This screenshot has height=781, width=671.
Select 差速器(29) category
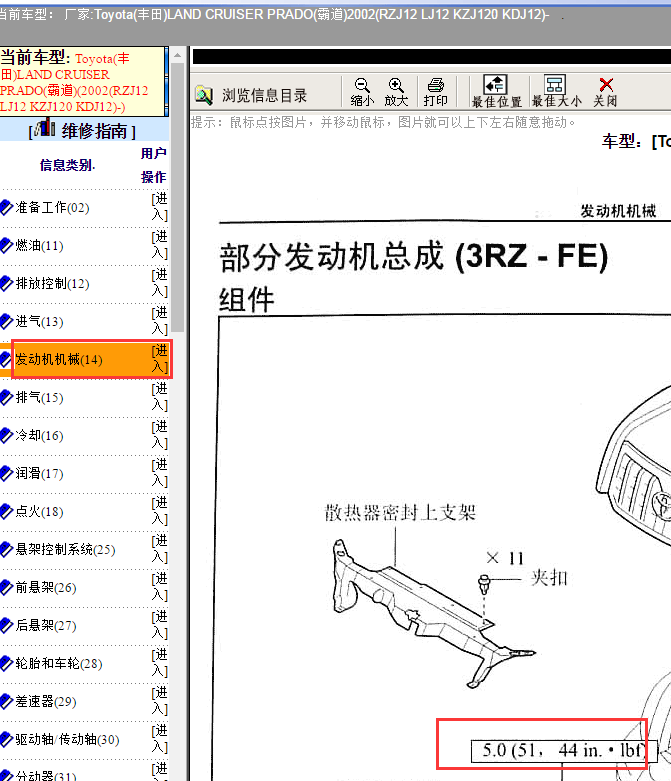point(46,701)
